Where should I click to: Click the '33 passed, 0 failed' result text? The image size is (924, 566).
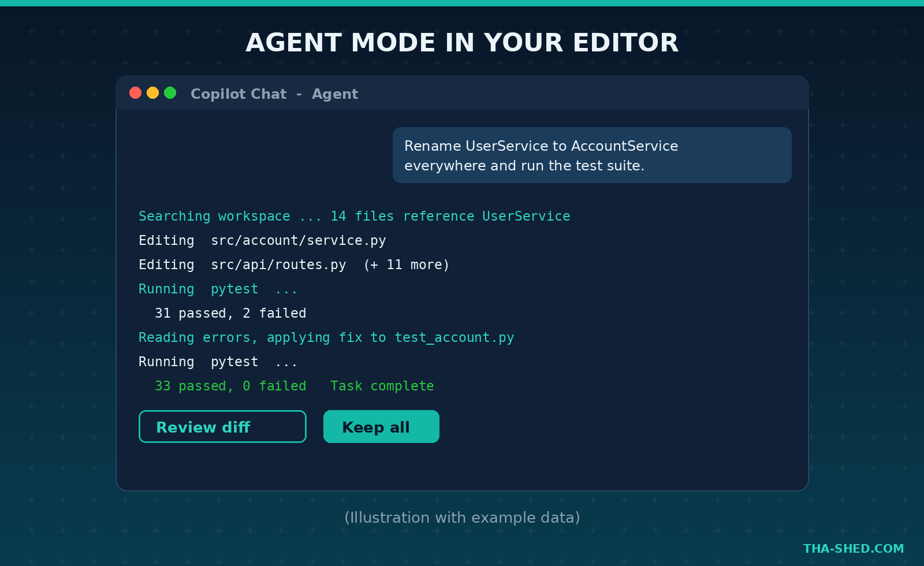230,386
